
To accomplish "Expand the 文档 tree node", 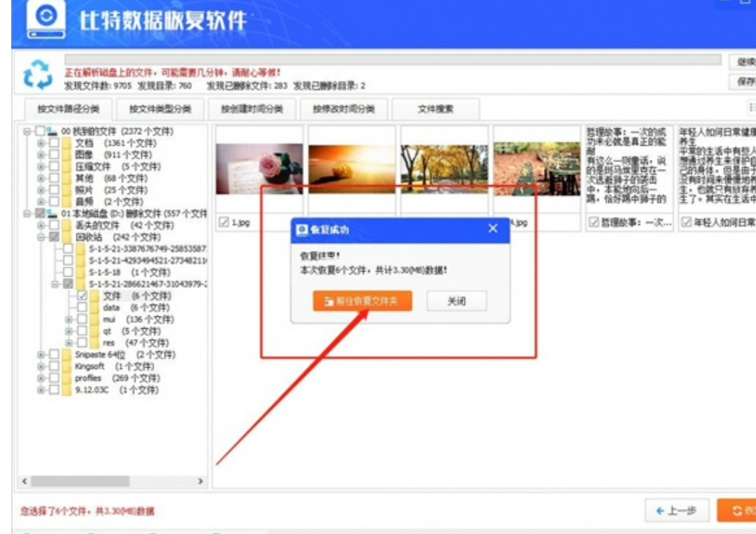I will pos(42,145).
